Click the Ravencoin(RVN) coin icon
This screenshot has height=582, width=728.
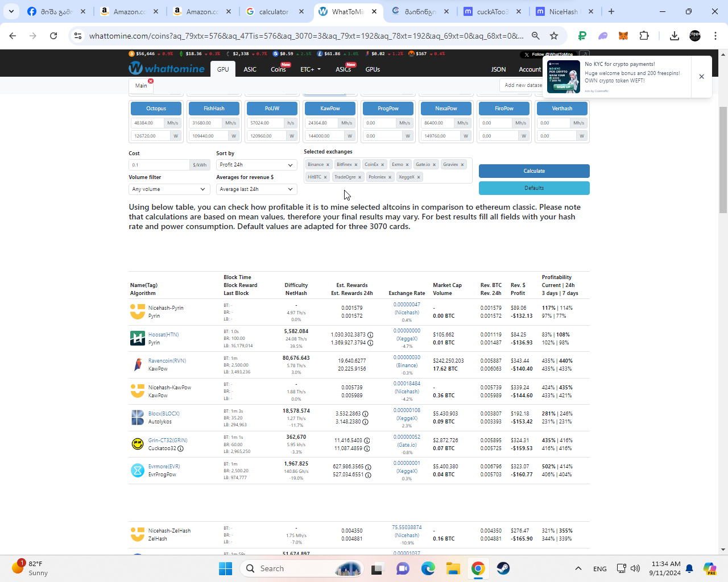click(138, 365)
